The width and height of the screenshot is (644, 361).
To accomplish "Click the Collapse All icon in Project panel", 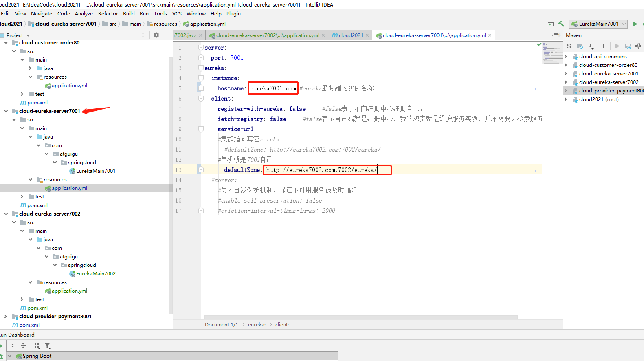I will coord(143,35).
